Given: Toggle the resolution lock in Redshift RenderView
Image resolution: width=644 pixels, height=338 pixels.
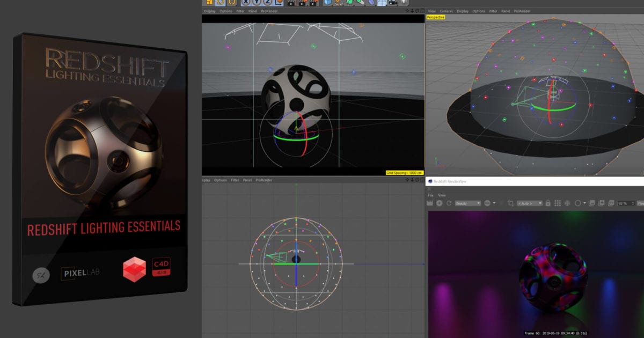Looking at the screenshot, I should point(548,203).
